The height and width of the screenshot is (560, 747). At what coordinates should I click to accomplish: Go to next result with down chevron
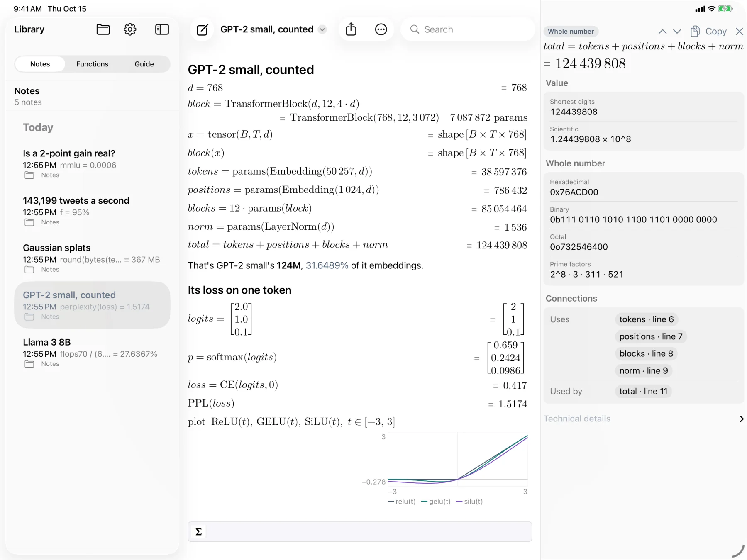tap(677, 32)
